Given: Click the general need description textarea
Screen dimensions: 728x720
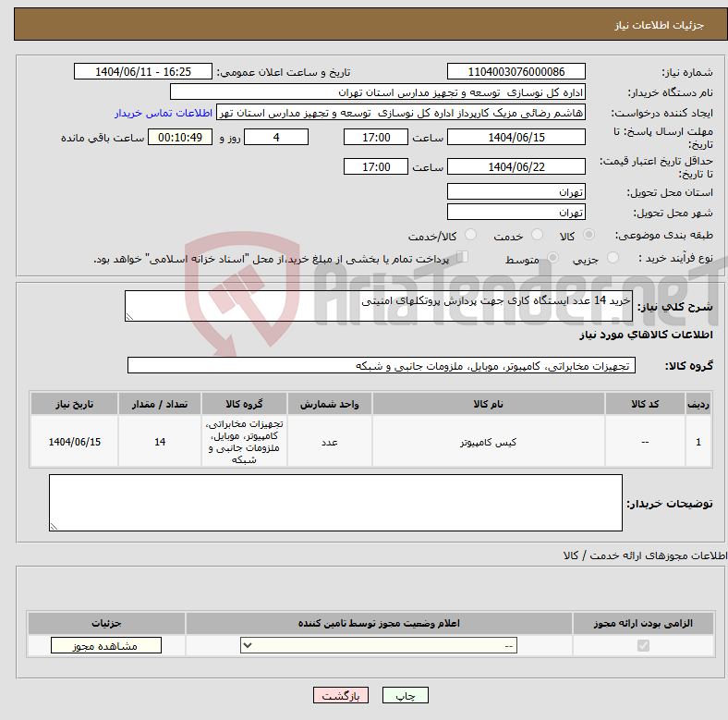Looking at the screenshot, I should tap(379, 306).
